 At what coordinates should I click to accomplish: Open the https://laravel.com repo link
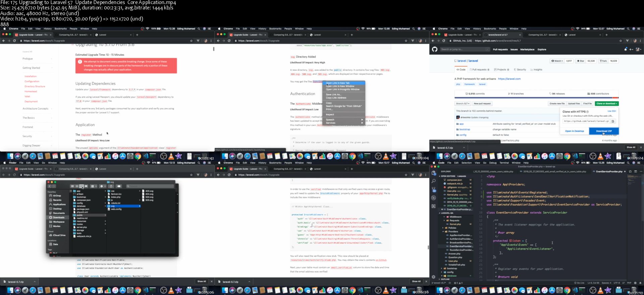coord(509,79)
